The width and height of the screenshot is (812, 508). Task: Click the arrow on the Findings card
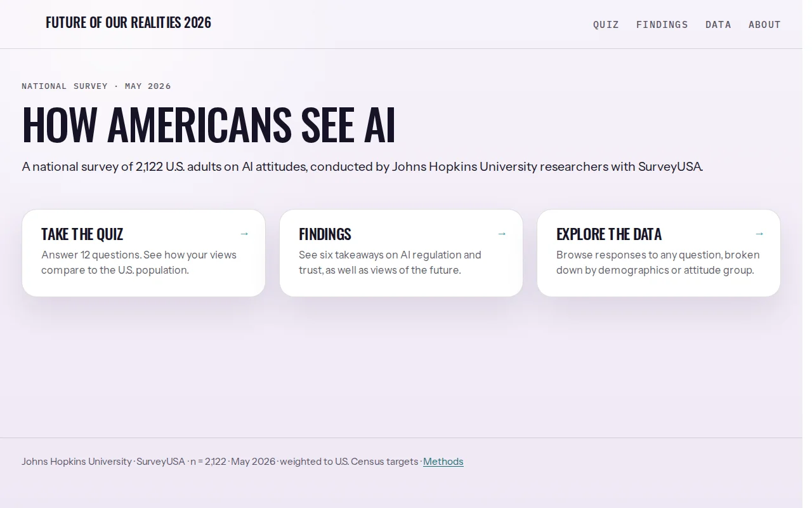coord(502,234)
